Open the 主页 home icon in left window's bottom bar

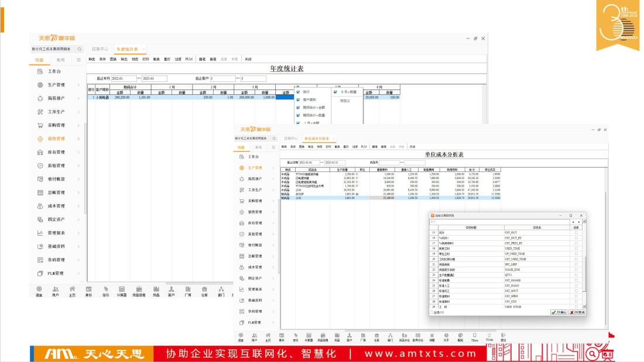(x=72, y=289)
